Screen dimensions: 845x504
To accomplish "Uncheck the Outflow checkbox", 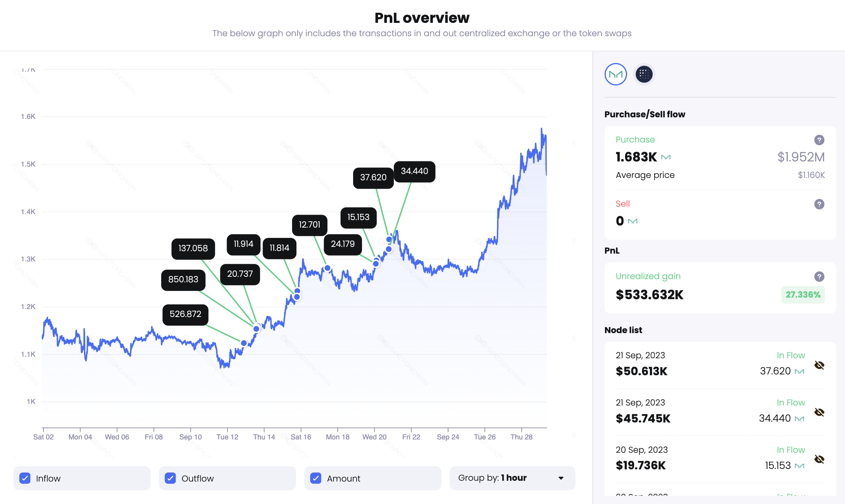I will click(x=170, y=478).
